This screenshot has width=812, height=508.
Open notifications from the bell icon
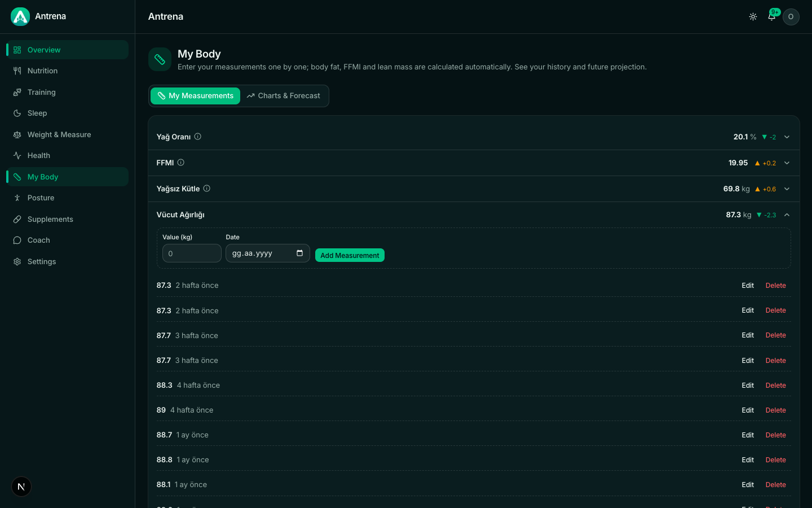(771, 16)
